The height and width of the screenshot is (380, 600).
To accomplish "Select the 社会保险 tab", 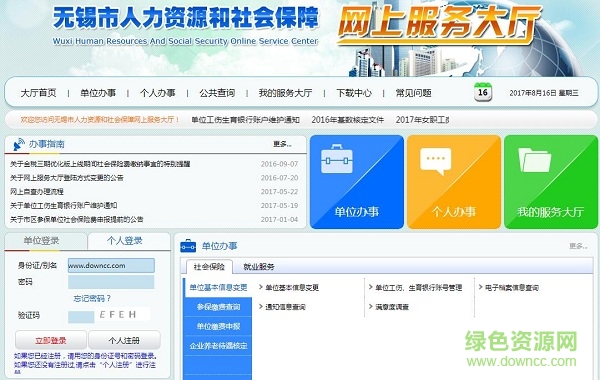I will point(209,266).
